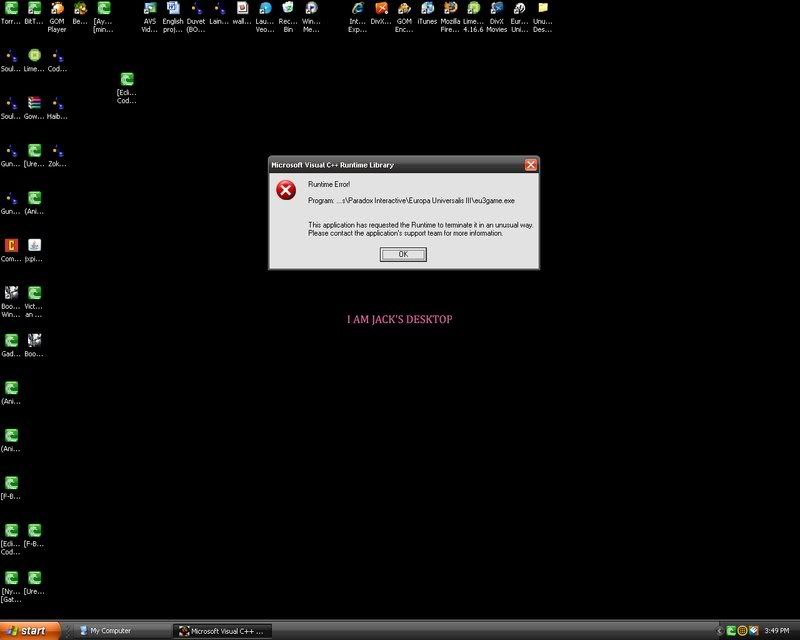Screen dimensions: 800x640
Task: Open the Zok... media file icon
Action: pyautogui.click(x=57, y=156)
